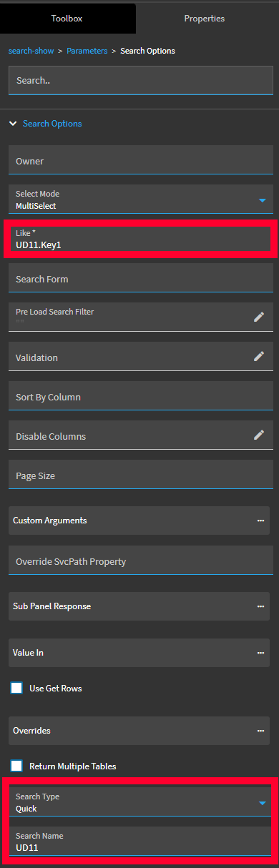Screen dimensions: 279x868
Task: Click into the Owner field
Action: tap(141, 161)
